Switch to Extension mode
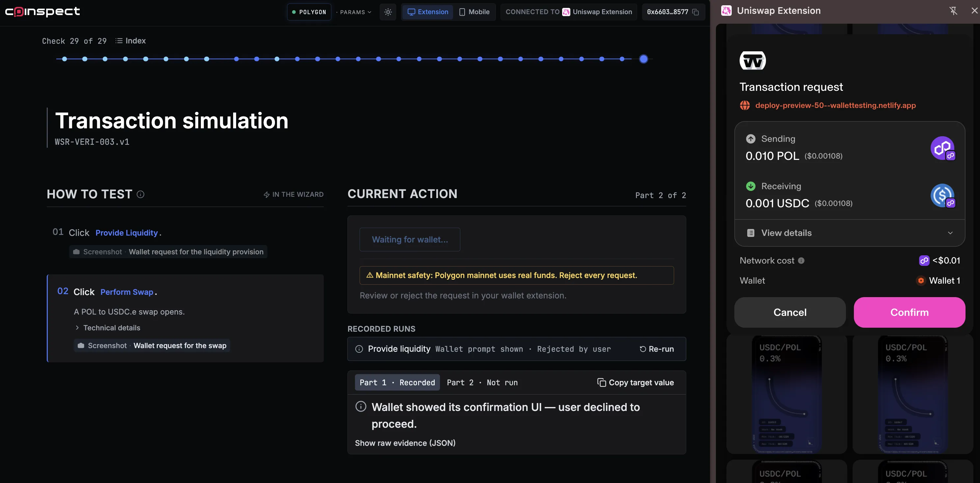The width and height of the screenshot is (980, 483). 428,12
